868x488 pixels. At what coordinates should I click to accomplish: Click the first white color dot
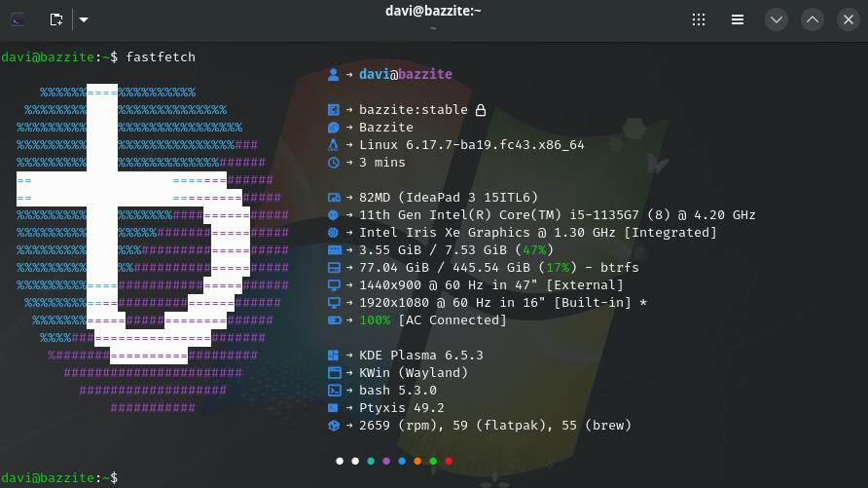click(x=340, y=461)
